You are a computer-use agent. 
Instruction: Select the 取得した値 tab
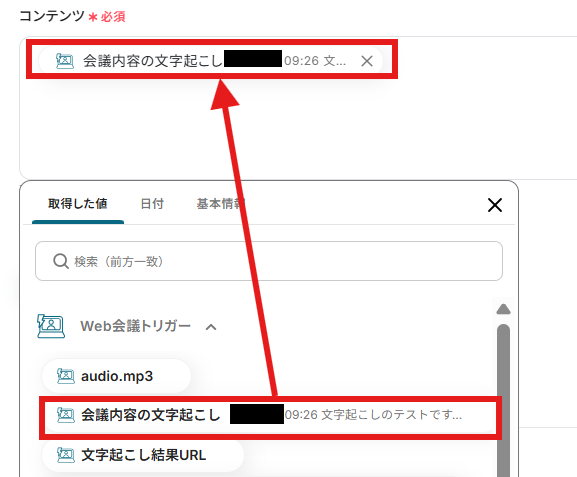[x=78, y=204]
